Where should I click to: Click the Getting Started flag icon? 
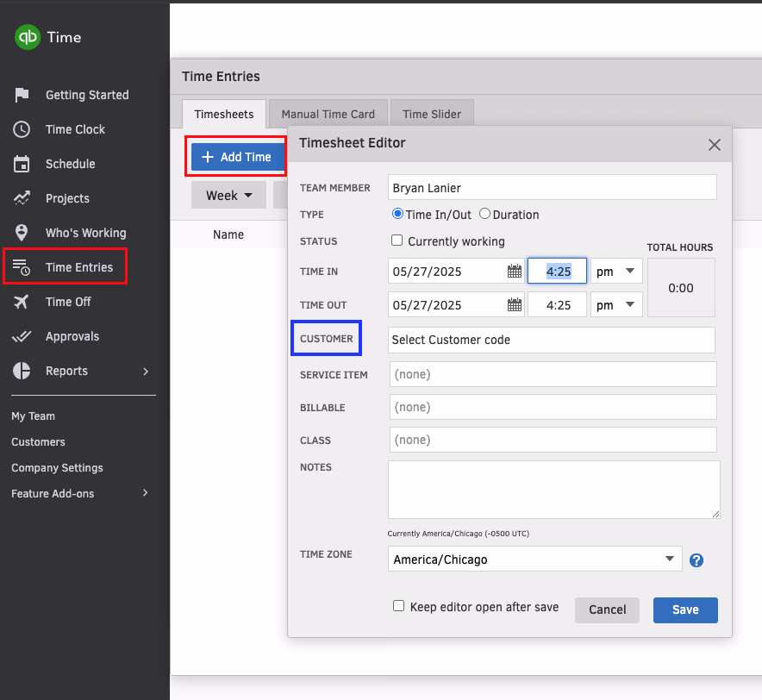[22, 95]
